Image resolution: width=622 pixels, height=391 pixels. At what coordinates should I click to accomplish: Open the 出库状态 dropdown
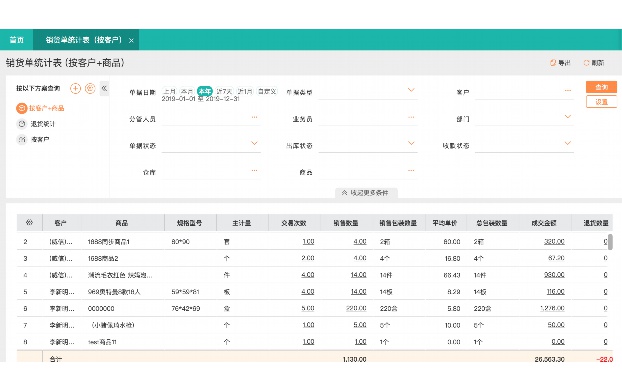(x=368, y=145)
